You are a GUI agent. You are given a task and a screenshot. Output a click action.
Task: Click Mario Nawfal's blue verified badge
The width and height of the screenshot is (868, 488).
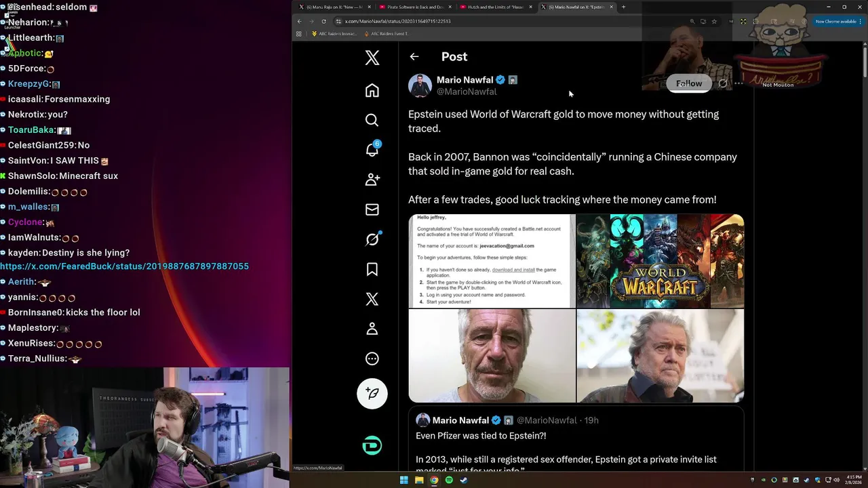pyautogui.click(x=500, y=80)
